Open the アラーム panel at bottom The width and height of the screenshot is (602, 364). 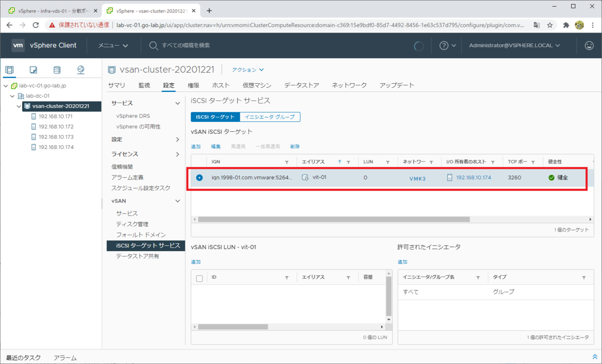coord(65,358)
